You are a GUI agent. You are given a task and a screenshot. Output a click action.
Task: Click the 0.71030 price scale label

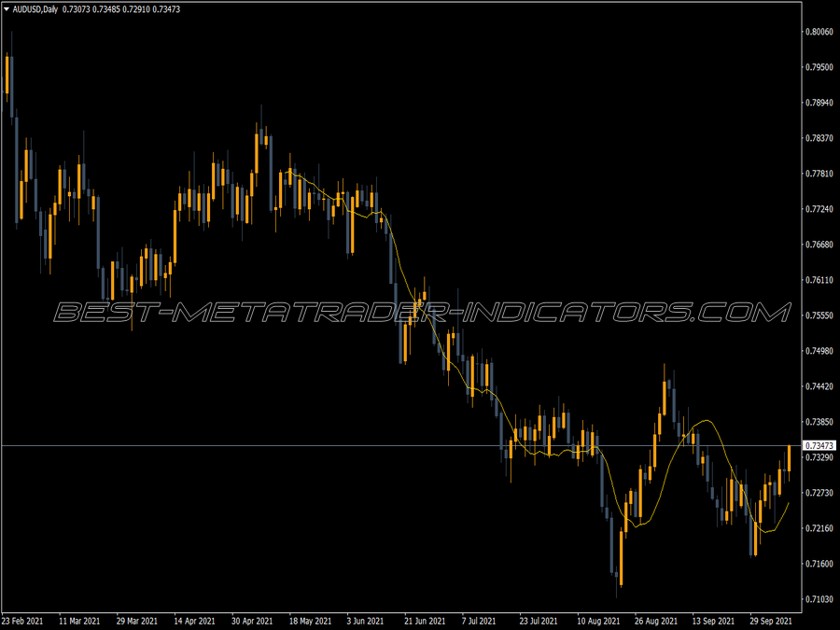tap(819, 599)
